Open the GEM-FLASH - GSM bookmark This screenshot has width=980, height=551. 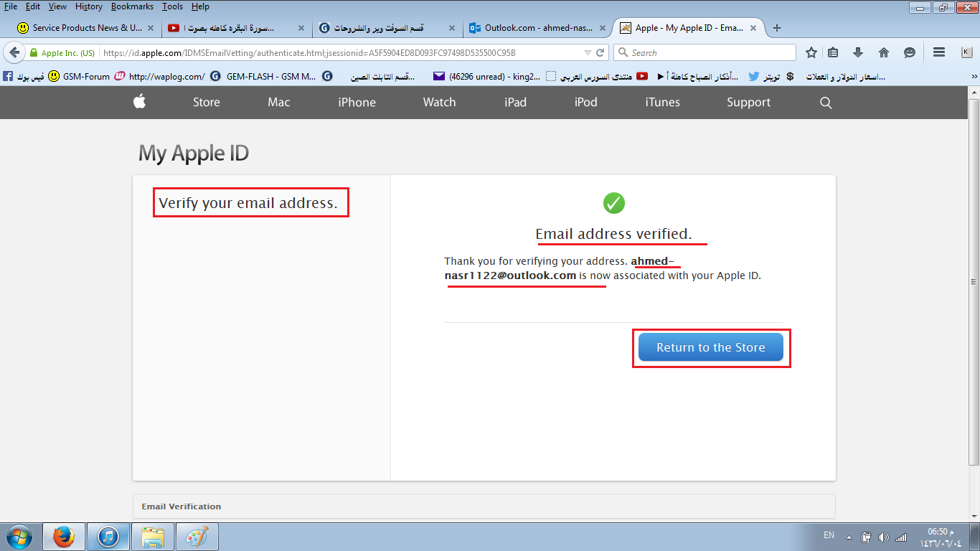(x=263, y=76)
